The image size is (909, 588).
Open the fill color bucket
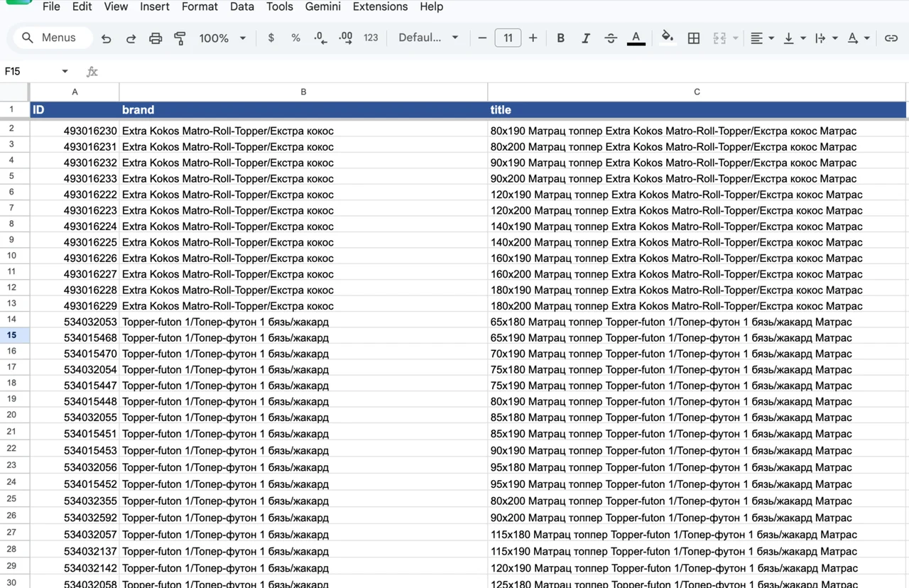point(667,38)
